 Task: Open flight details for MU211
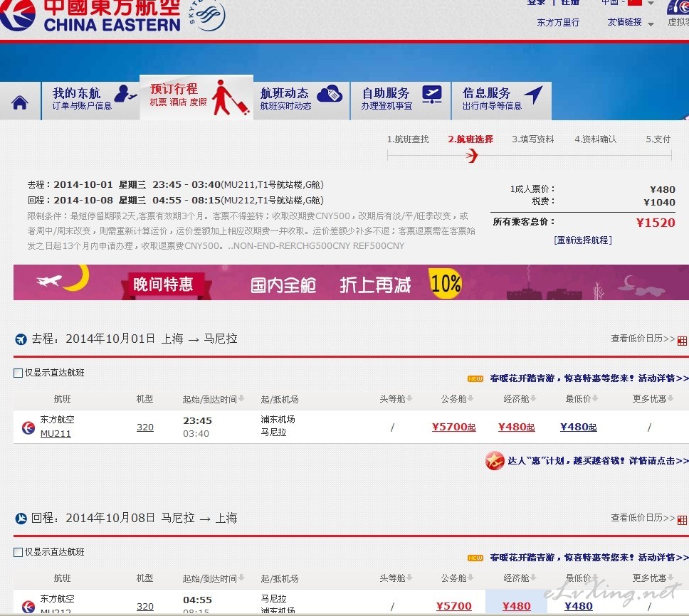pos(56,434)
